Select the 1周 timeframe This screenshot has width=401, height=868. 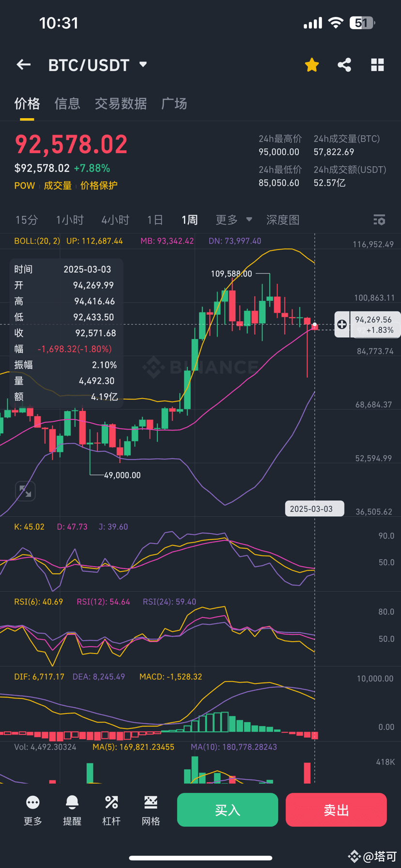coord(189,220)
